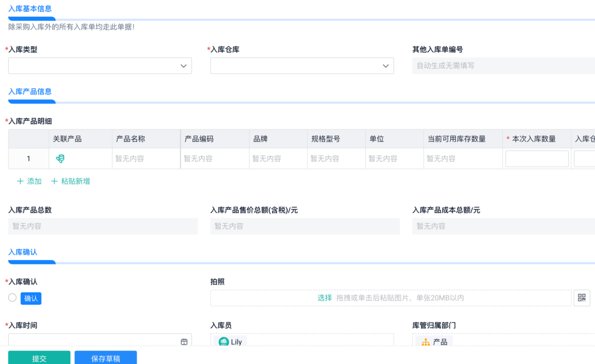Click Lily's avatar in 入库员 field
Viewport: 595px width, 364px height.
click(x=224, y=342)
